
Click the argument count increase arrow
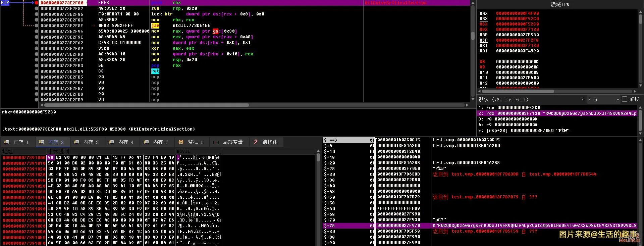click(618, 100)
